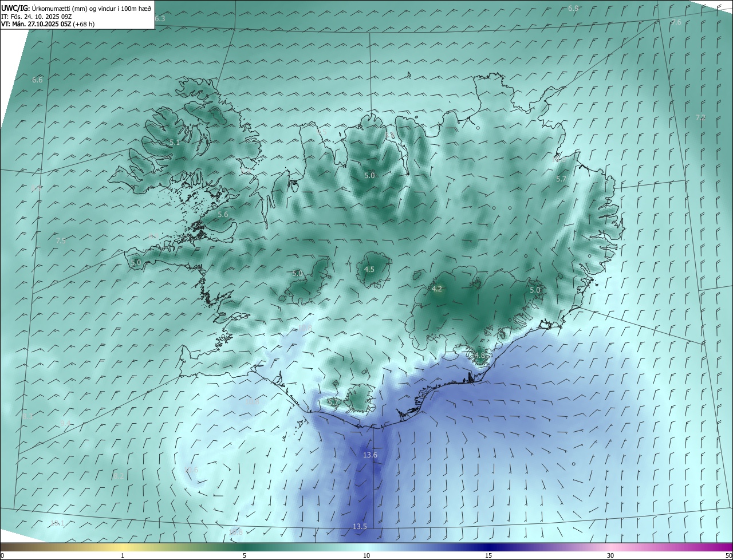
Task: Select the 6.3 value at the top left
Action: [x=160, y=18]
